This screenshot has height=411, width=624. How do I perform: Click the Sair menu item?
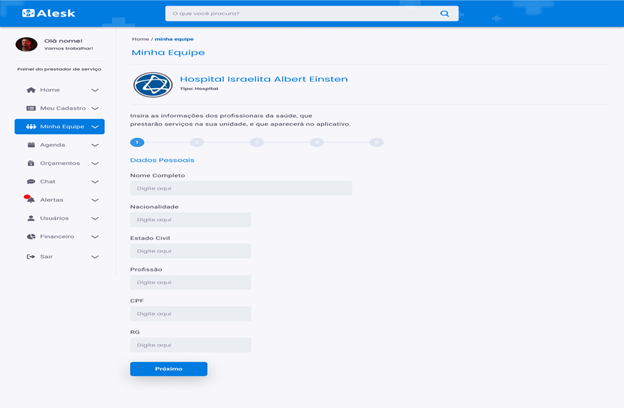(60, 257)
